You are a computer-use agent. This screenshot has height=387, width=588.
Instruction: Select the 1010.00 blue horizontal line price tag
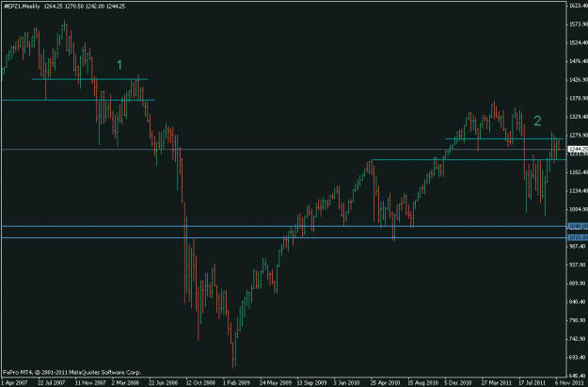[578, 237]
